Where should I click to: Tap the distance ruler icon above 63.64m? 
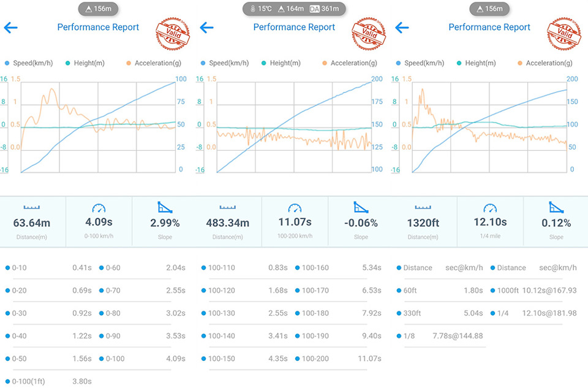tap(32, 208)
